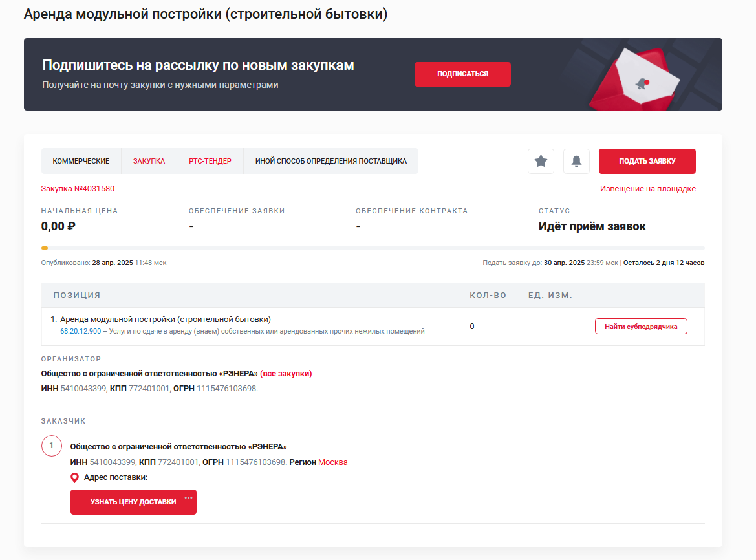
Task: Click Адрес поставки label
Action: (x=116, y=477)
